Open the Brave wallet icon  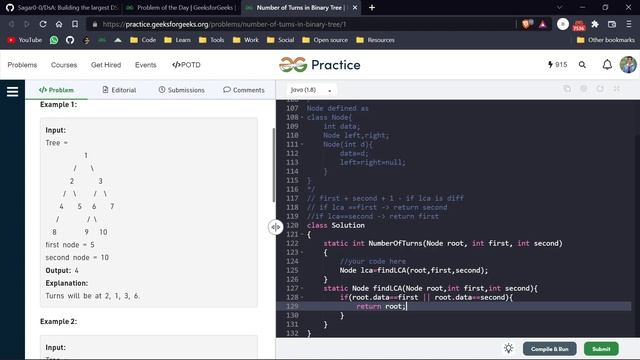pos(611,24)
